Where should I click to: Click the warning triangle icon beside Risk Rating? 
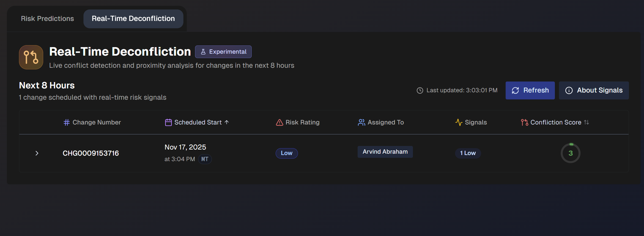tap(279, 122)
